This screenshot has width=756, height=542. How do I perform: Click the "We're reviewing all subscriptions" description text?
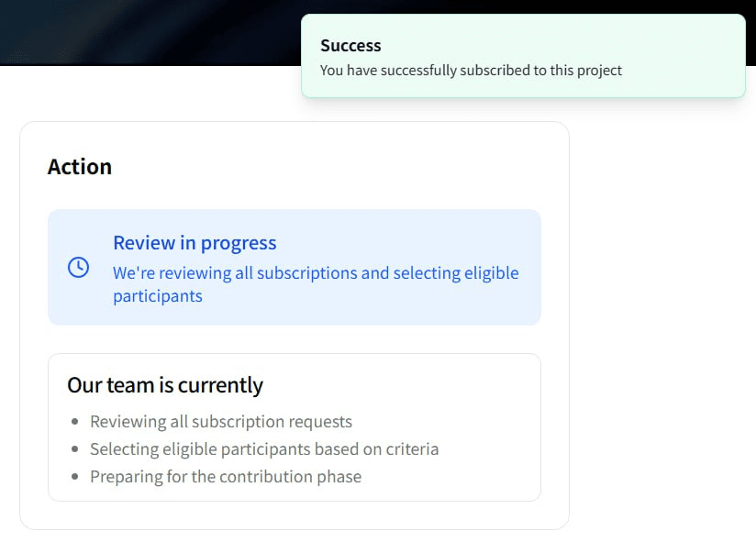coord(316,273)
